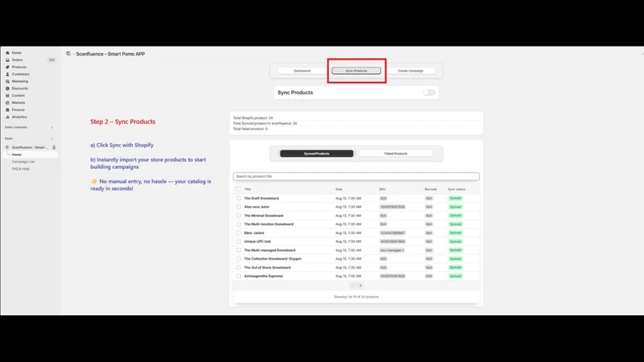This screenshot has width=644, height=362.
Task: Check The Multi-managed Snowboard checkbox
Action: 238,250
